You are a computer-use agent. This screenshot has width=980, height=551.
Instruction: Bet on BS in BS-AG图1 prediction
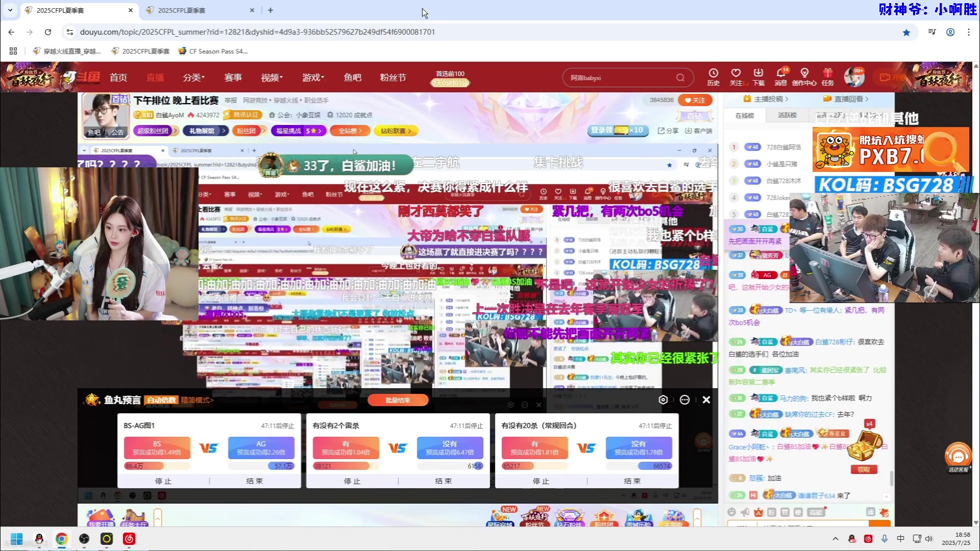click(x=157, y=448)
